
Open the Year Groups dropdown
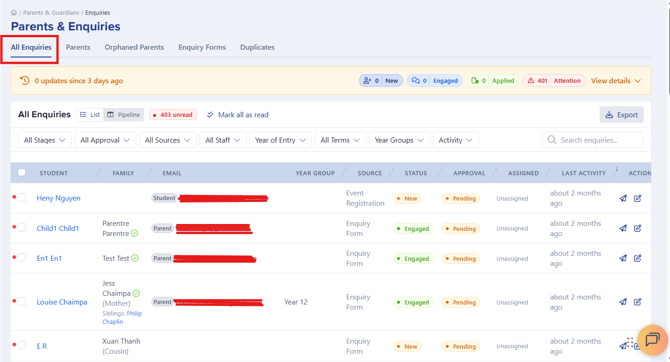[x=399, y=140]
